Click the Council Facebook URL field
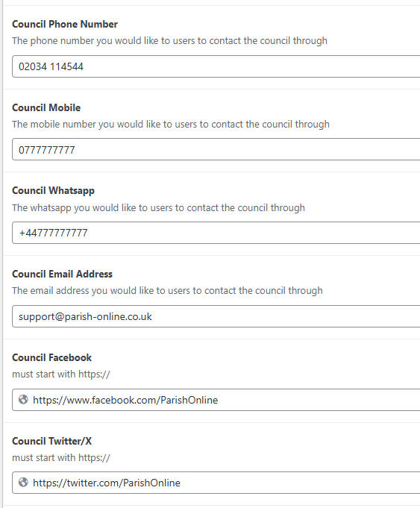Screen dimensions: 420x508 (216, 400)
